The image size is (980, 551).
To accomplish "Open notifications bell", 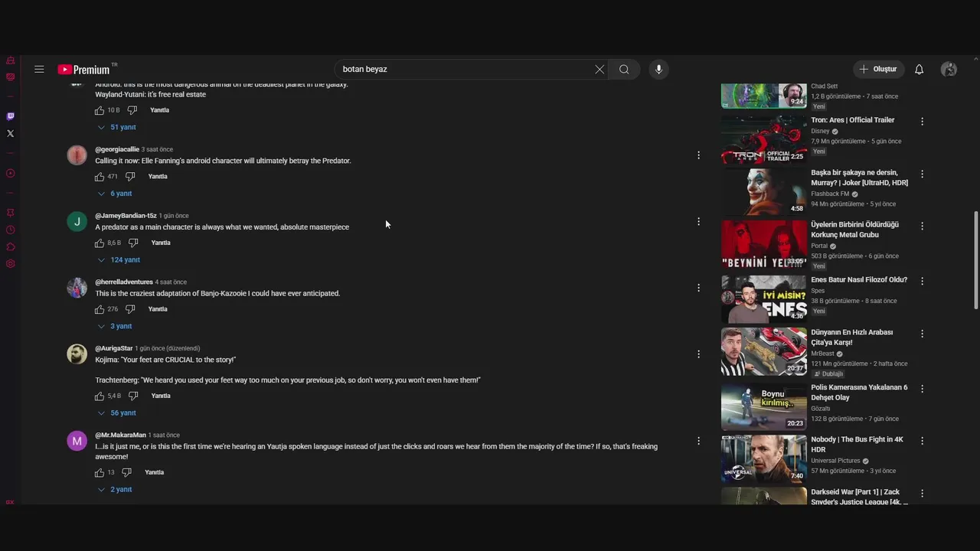I will point(920,70).
